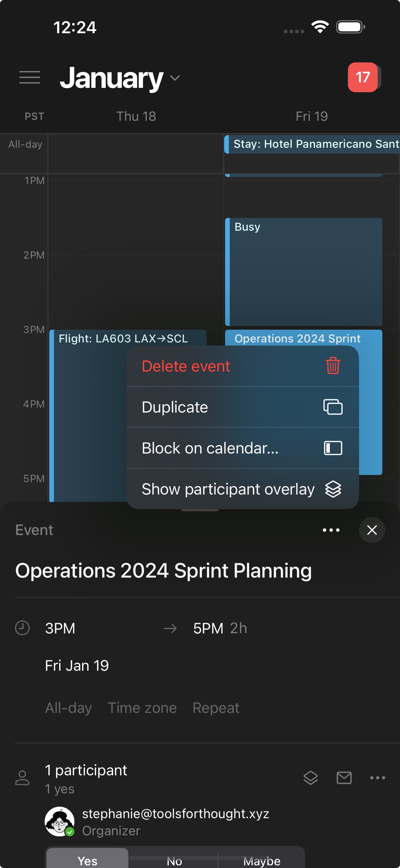The image size is (400, 868).
Task: Toggle the All-day option
Action: coord(68,708)
